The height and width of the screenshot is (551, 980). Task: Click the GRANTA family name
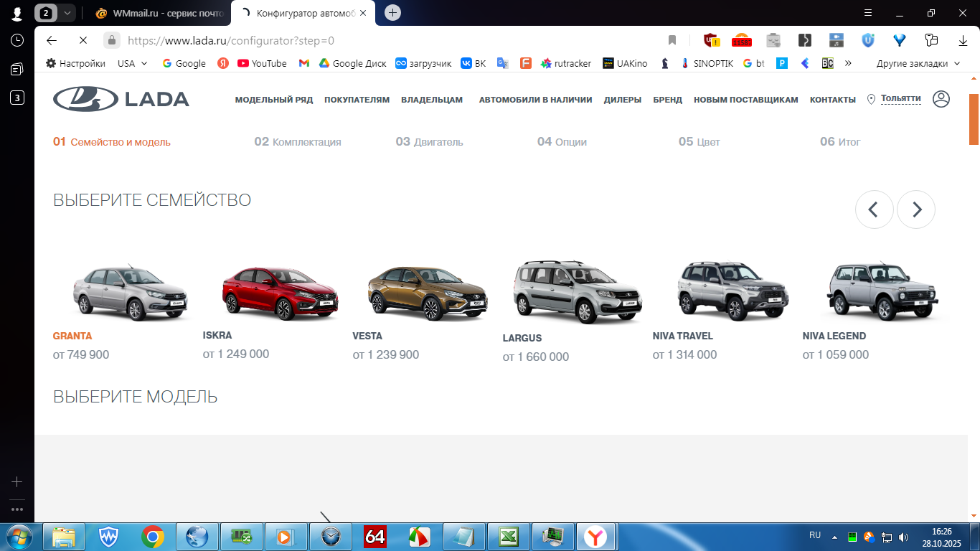click(x=72, y=336)
